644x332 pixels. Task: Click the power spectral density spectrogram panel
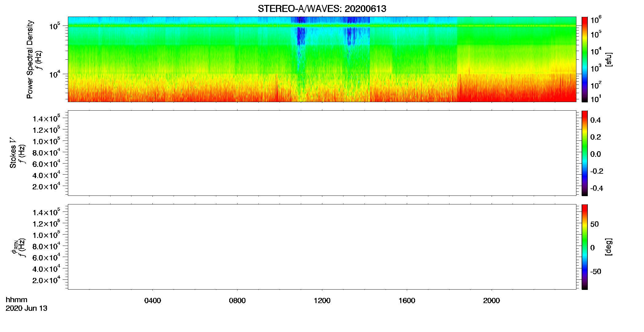(x=322, y=59)
